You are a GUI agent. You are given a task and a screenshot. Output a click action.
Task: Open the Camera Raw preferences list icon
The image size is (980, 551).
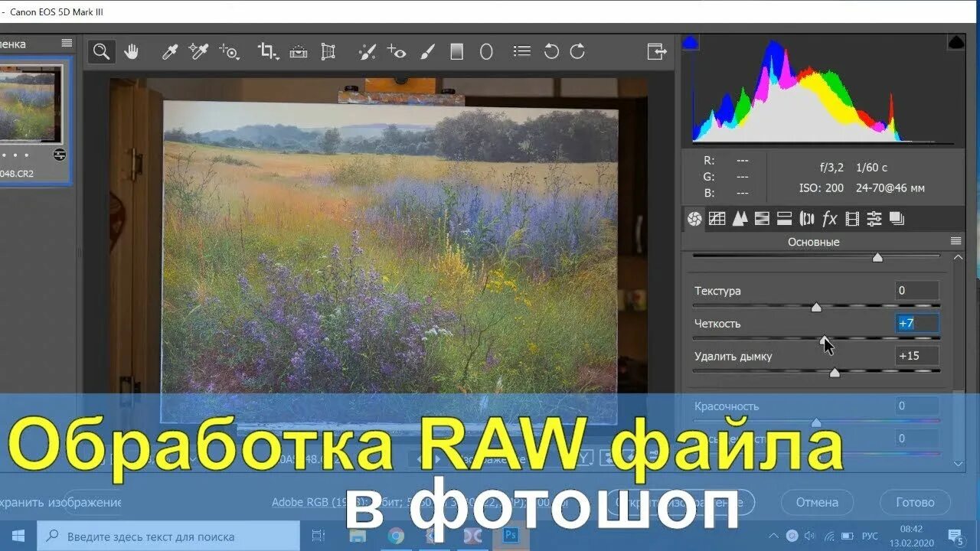coord(522,51)
